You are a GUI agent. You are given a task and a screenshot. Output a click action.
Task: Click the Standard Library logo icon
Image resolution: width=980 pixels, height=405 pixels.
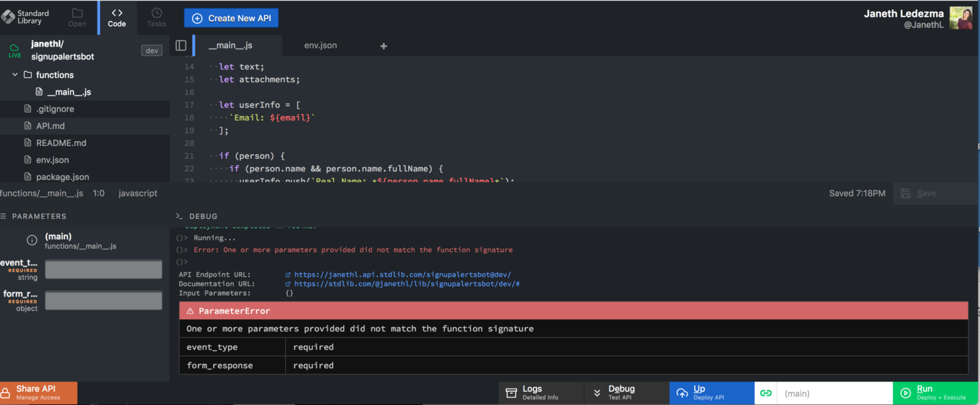[x=9, y=17]
